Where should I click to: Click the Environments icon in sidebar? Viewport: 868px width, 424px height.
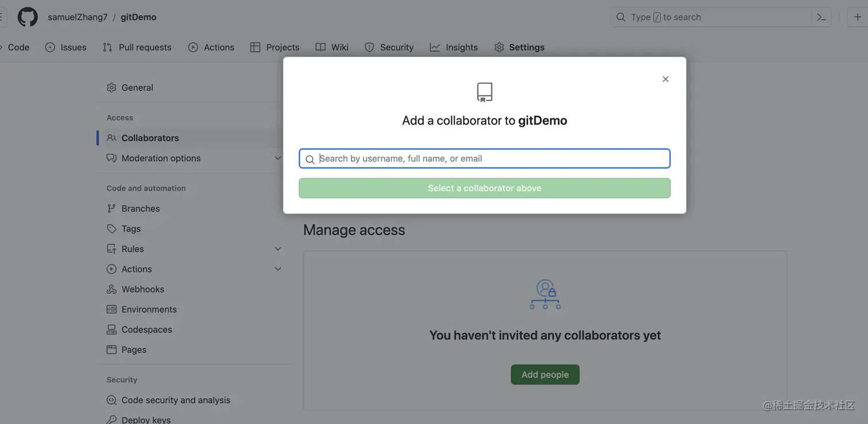(111, 309)
